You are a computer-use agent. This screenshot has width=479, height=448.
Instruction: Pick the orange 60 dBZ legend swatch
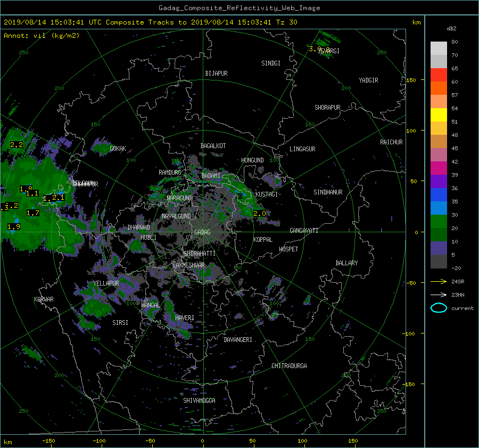click(x=439, y=88)
